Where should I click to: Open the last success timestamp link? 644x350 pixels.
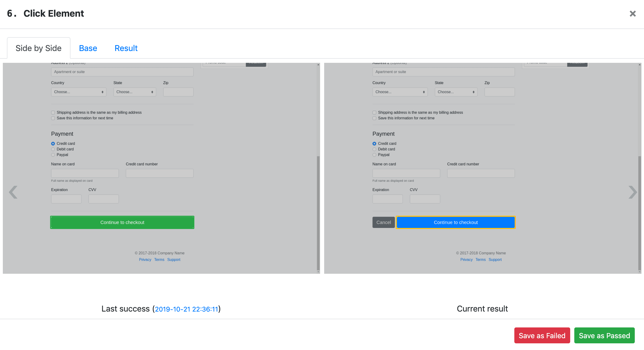pos(187,309)
